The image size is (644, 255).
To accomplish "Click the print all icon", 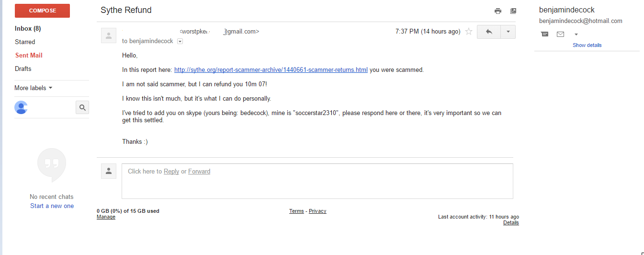I will click(x=498, y=11).
